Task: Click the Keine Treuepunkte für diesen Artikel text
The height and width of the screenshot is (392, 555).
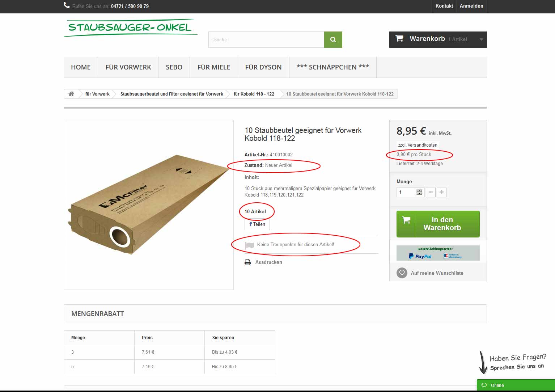Action: pyautogui.click(x=296, y=244)
